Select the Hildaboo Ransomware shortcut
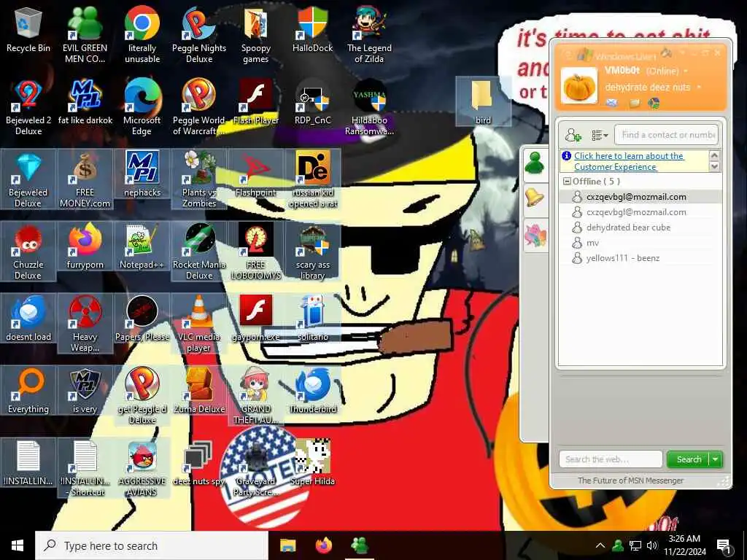This screenshot has height=560, width=747. [x=369, y=108]
